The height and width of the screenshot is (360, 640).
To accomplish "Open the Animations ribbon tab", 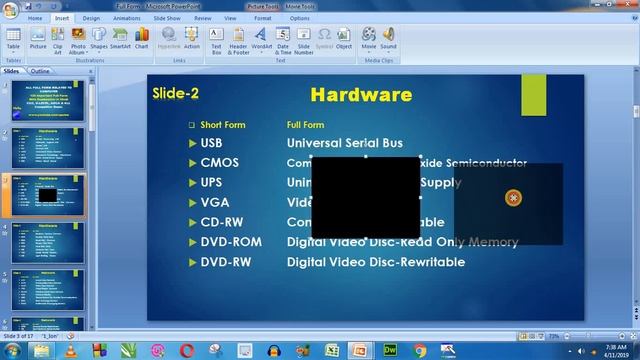I will pos(127,18).
